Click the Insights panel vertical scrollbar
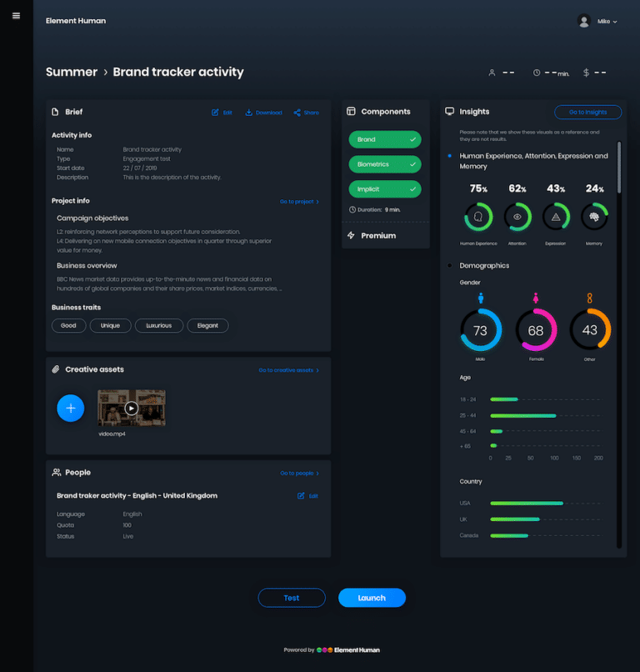640x672 pixels. [618, 167]
